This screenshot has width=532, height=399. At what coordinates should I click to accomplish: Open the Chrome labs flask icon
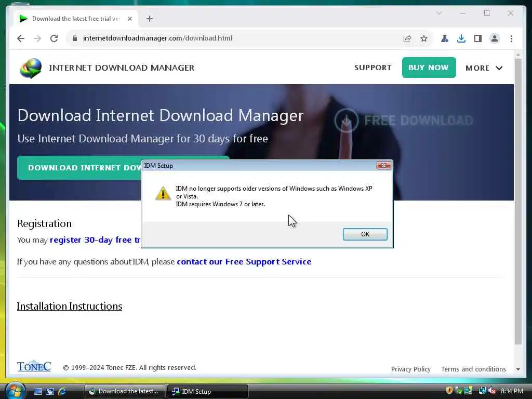pos(445,38)
